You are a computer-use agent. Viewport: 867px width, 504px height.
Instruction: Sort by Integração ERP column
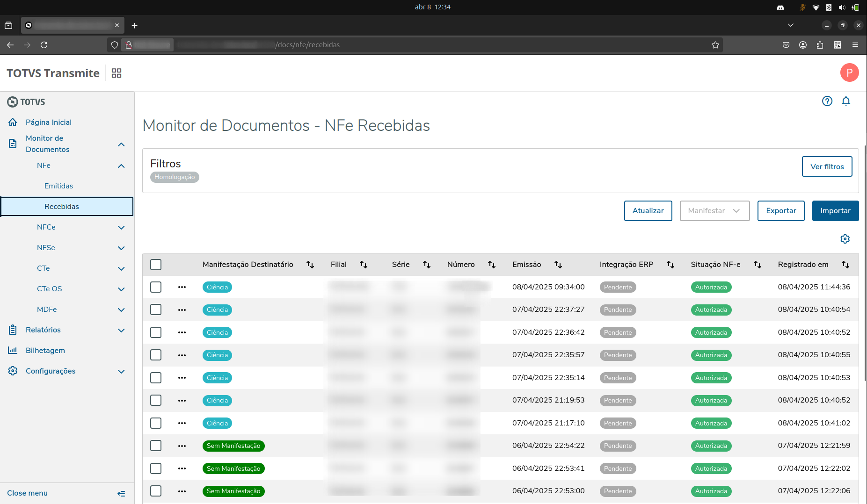670,265
